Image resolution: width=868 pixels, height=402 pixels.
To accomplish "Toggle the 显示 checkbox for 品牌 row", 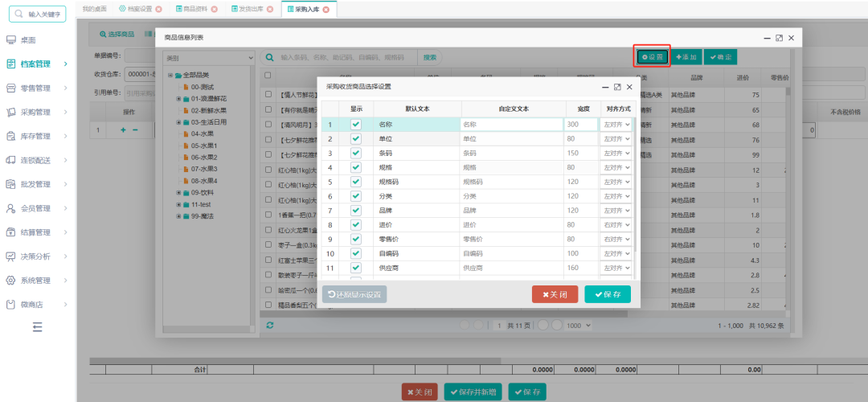I will click(x=356, y=211).
